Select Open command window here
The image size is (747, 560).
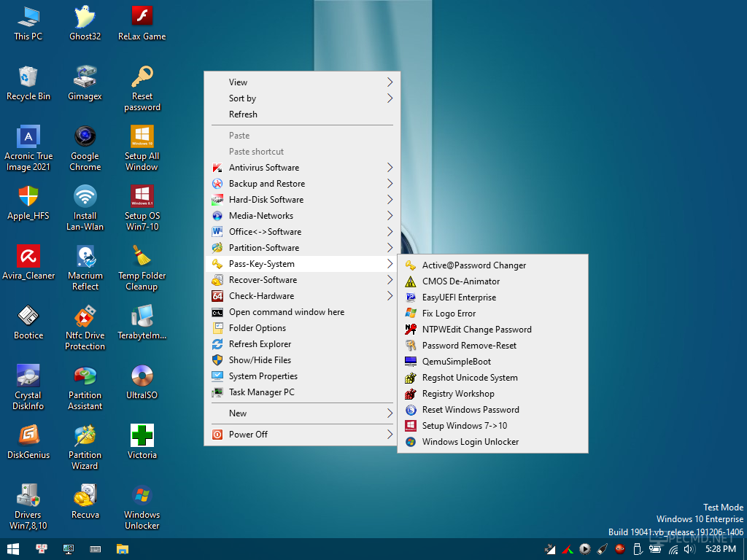(302, 312)
